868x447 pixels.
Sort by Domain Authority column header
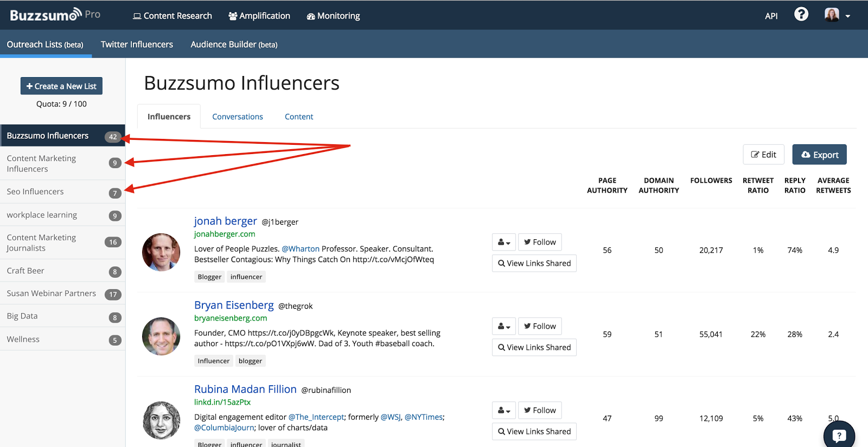click(x=659, y=185)
